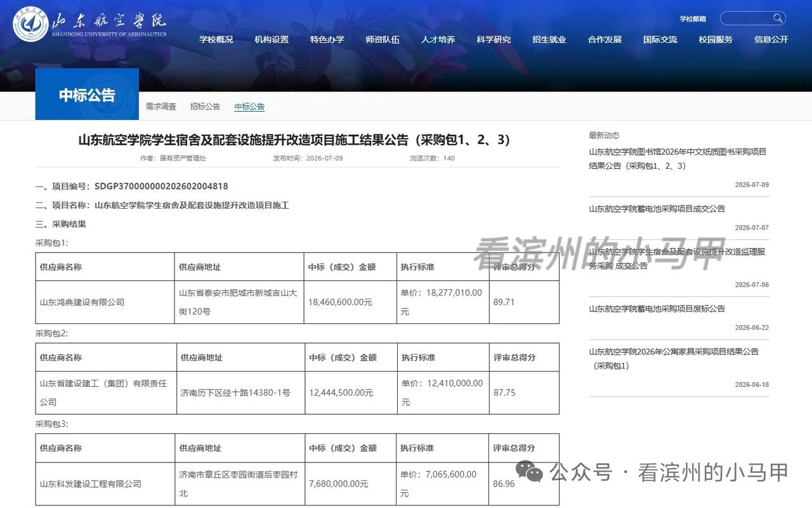Open the 机构设置 menu
Screen dimensions: 812x508
(272, 39)
